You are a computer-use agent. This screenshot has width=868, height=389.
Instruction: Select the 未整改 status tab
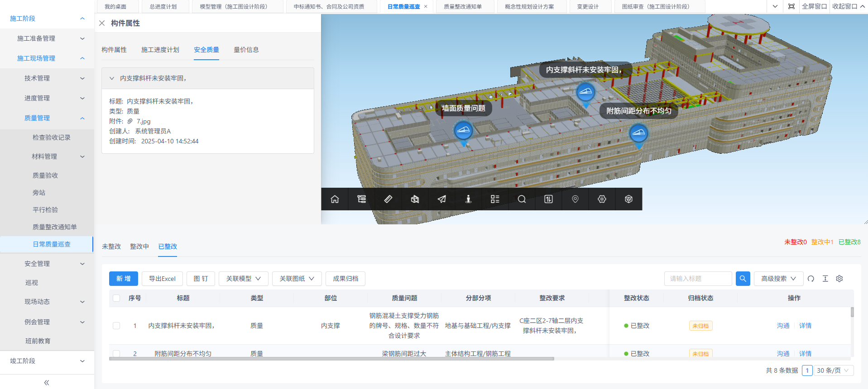(x=111, y=247)
